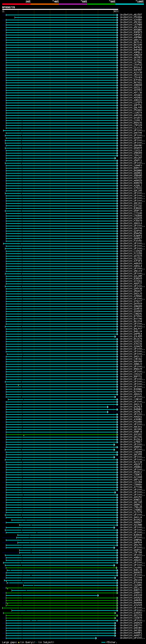Select the UniRef100_C9SX23 label
Viewport: 146px width, 644px height.
pos(131,374)
